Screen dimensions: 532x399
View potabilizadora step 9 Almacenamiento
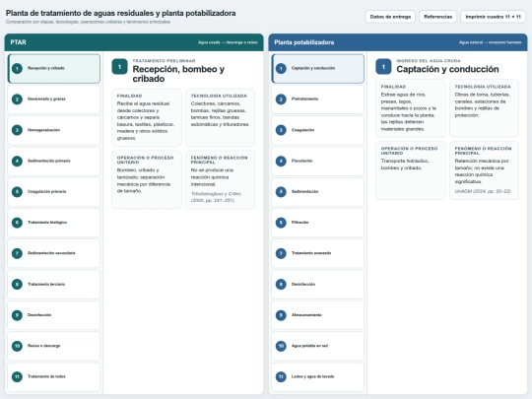(x=318, y=315)
